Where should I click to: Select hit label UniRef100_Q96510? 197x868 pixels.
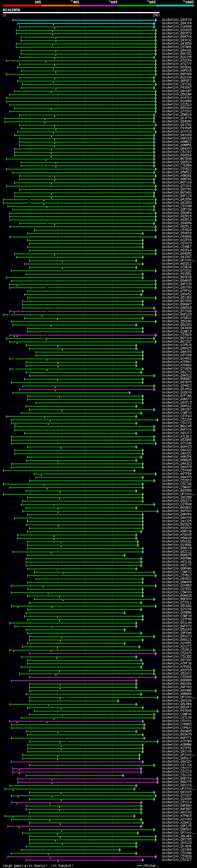click(x=177, y=829)
